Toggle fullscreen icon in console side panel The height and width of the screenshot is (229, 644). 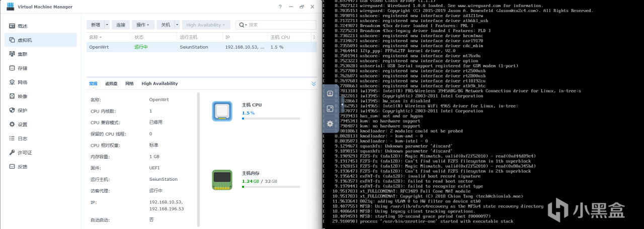330,108
